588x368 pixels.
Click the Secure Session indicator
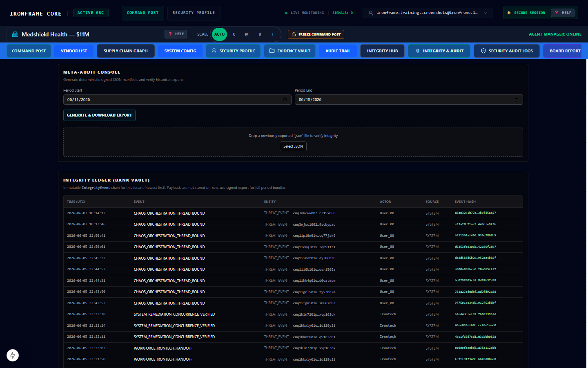[526, 13]
